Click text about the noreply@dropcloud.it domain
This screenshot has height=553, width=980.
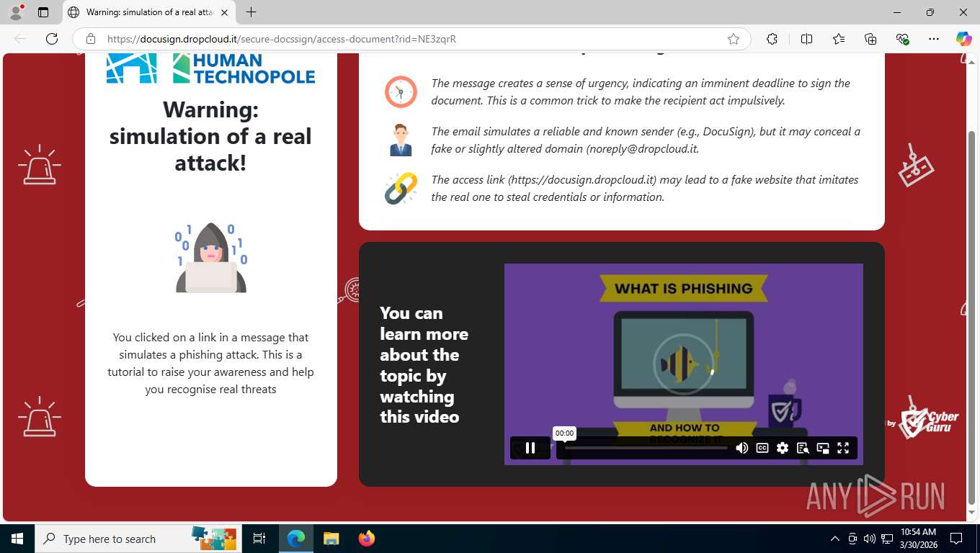pos(646,140)
